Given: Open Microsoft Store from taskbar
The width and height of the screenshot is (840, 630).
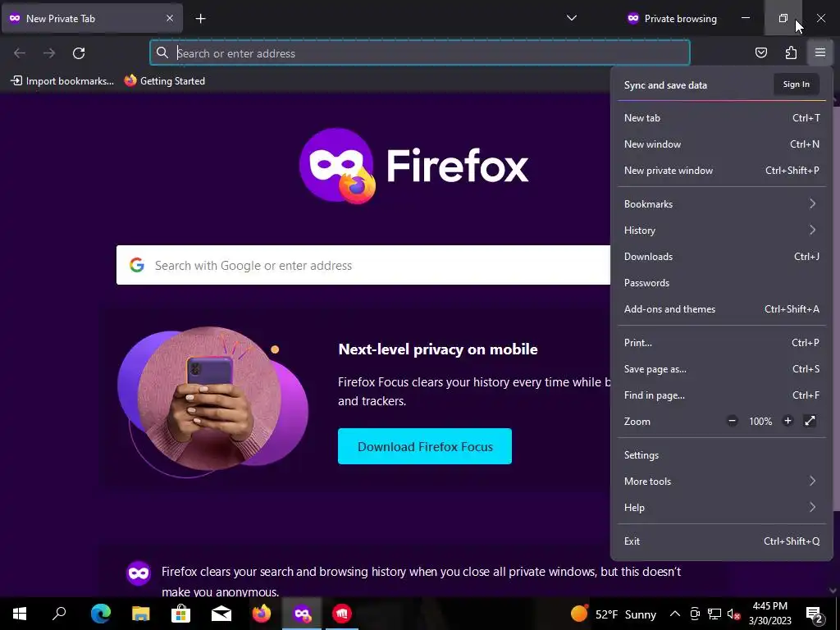Looking at the screenshot, I should click(x=181, y=614).
